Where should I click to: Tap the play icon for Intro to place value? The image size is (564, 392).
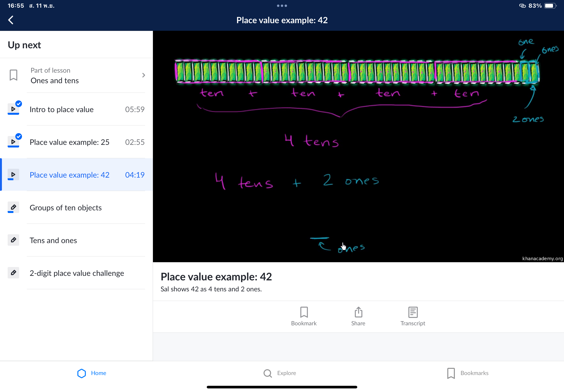click(x=14, y=109)
